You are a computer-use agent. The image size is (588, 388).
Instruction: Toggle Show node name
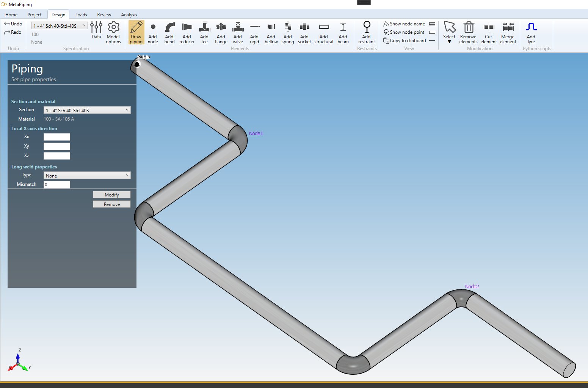[x=404, y=24]
